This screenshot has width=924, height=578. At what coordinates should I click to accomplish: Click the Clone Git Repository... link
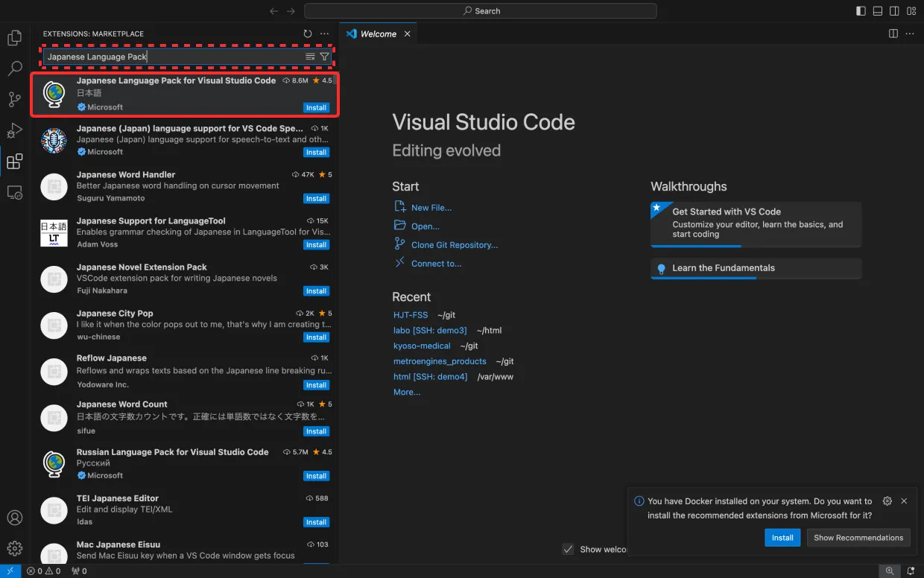pos(455,245)
